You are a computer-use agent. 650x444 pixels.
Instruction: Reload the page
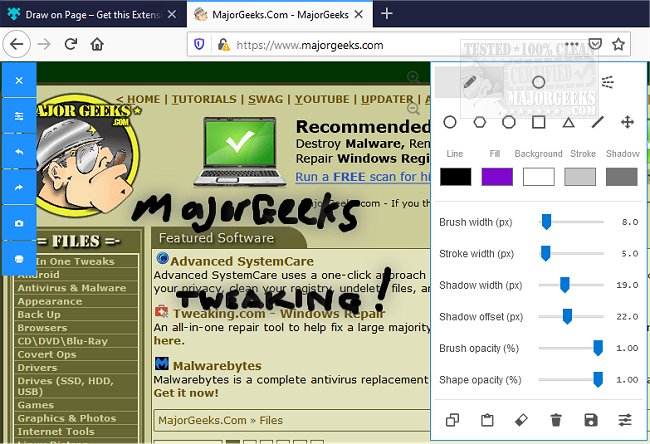tap(71, 44)
